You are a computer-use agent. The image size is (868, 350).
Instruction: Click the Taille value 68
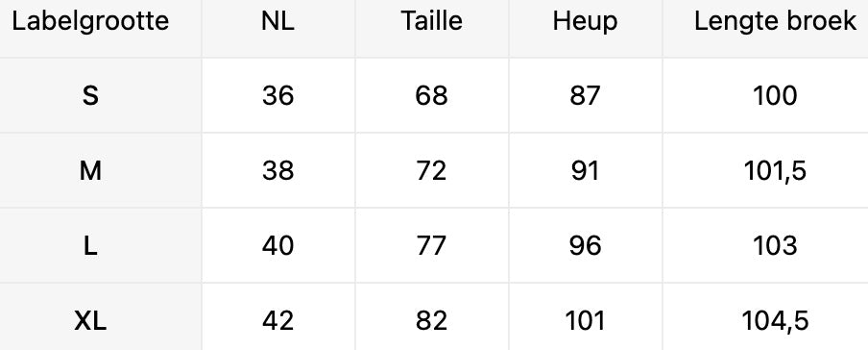pyautogui.click(x=431, y=96)
